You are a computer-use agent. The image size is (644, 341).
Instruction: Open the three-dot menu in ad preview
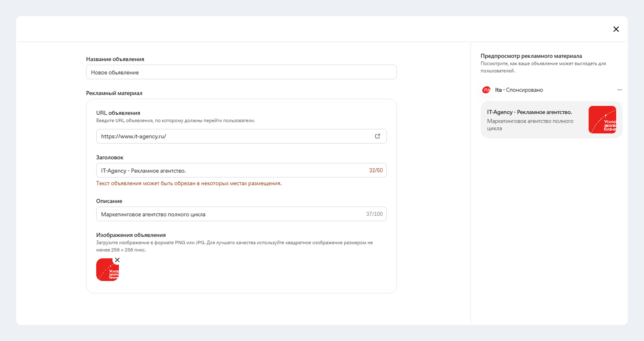620,90
